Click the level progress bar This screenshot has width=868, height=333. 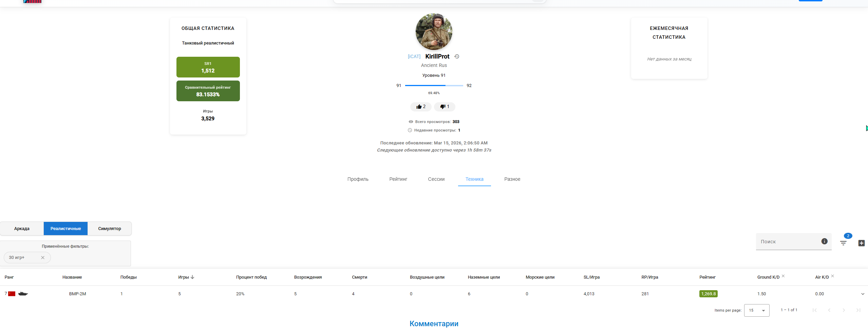click(x=434, y=86)
